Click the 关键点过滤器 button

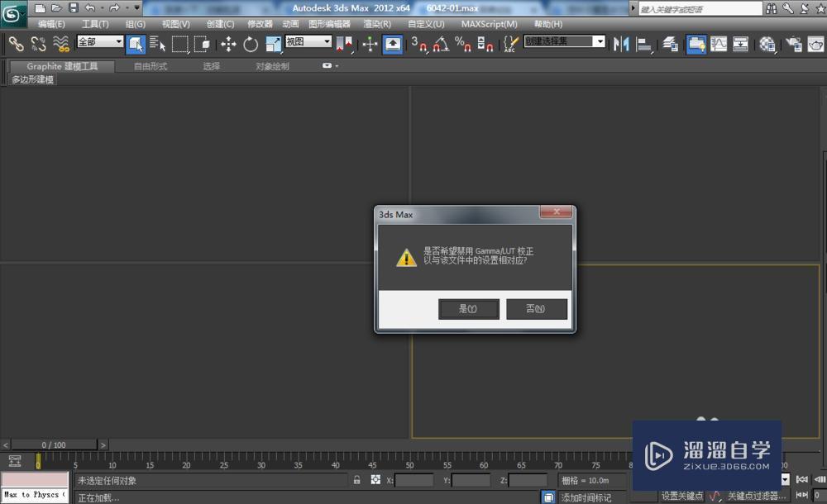(757, 496)
